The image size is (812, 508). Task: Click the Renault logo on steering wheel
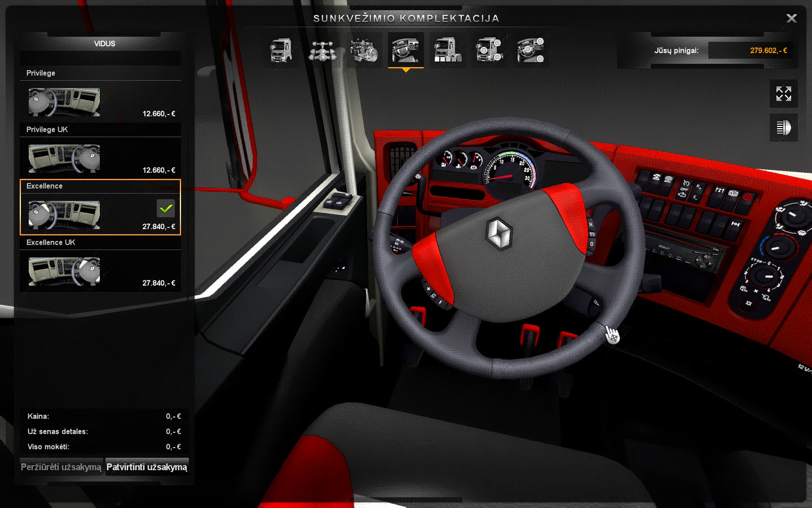pos(499,233)
